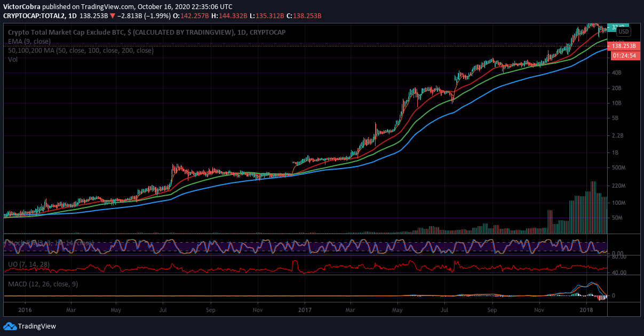Click the UO 40.00 scale label

point(619,273)
